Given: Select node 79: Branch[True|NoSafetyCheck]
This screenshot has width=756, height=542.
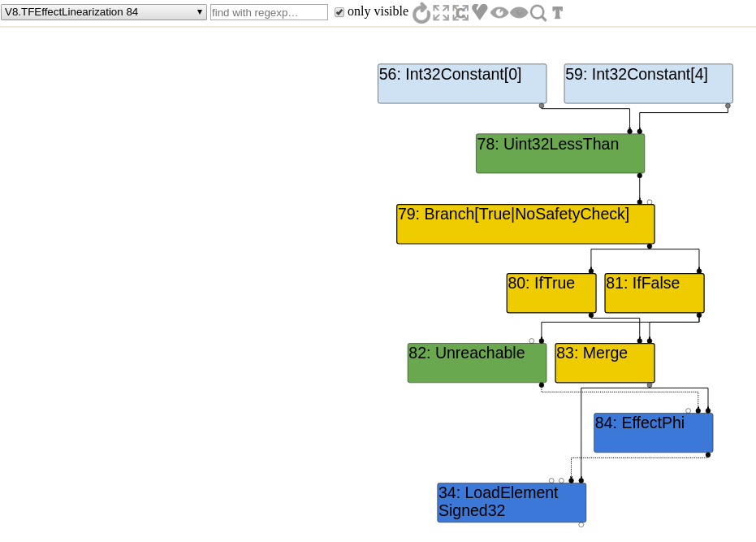Looking at the screenshot, I should click(525, 224).
